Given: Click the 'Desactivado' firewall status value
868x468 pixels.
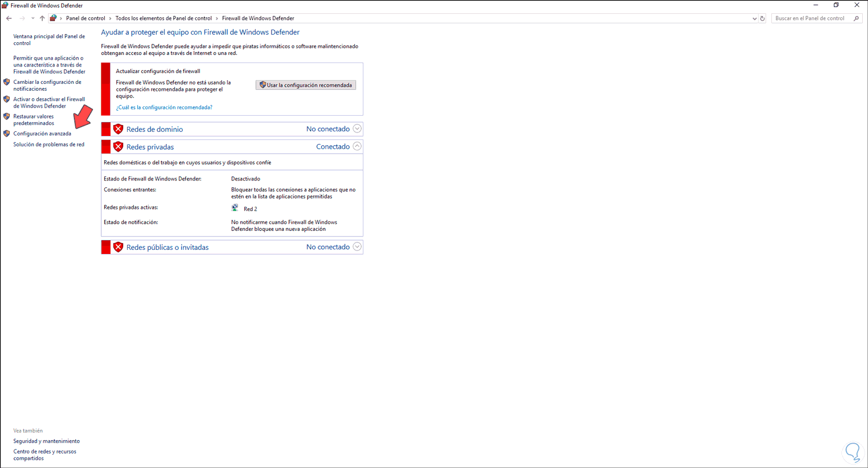Looking at the screenshot, I should (246, 179).
